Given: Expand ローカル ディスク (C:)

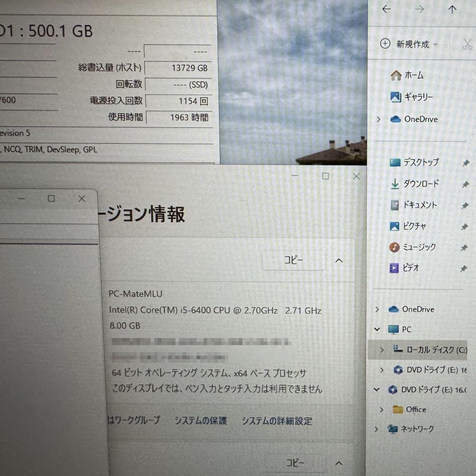Looking at the screenshot, I should pos(382,350).
